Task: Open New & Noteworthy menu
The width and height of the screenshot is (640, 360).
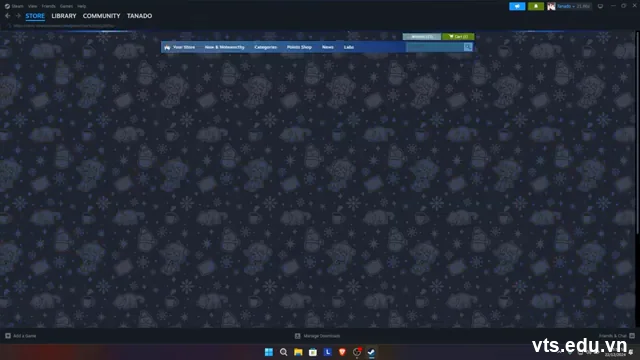Action: [x=224, y=47]
